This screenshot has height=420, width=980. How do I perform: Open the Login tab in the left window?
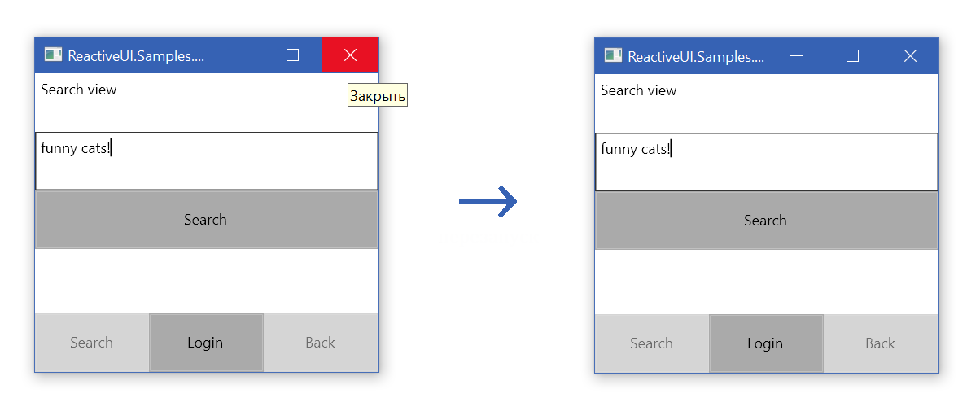[206, 343]
